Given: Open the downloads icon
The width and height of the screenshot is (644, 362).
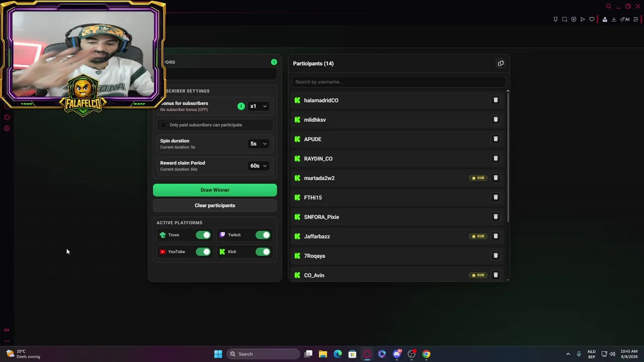Looking at the screenshot, I should (614, 20).
